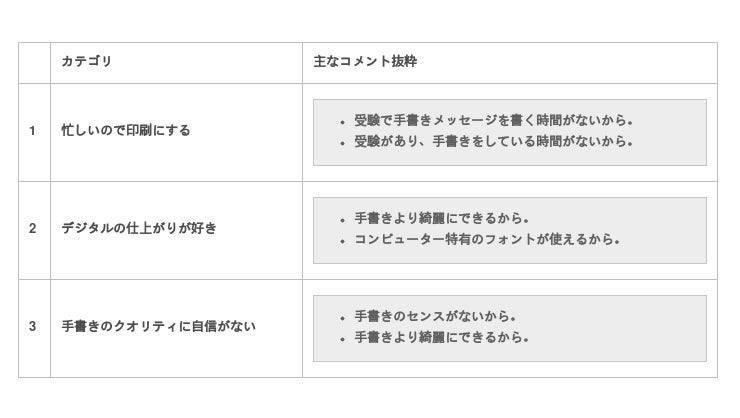
Task: Click the comment コンピューター特有のフォントが使えるから
Action: [487, 240]
